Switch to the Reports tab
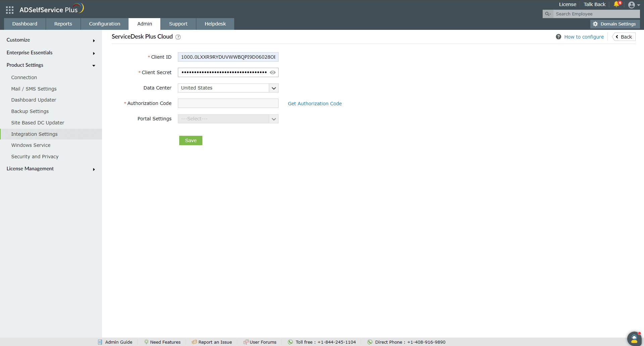 pyautogui.click(x=63, y=24)
